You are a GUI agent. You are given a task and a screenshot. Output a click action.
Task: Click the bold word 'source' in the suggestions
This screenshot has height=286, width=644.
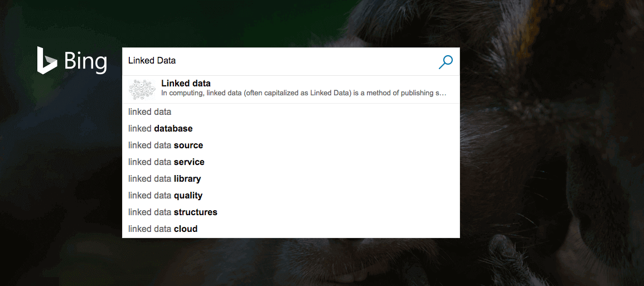pos(188,146)
